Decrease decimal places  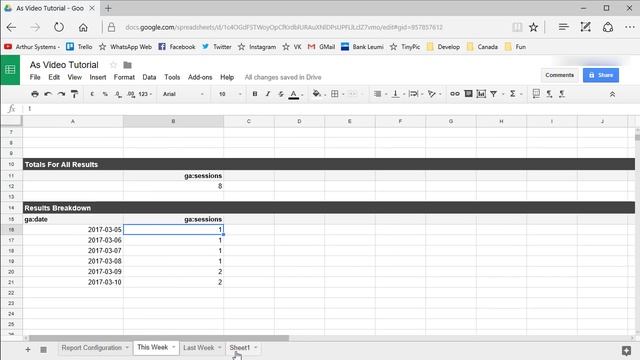[118, 94]
